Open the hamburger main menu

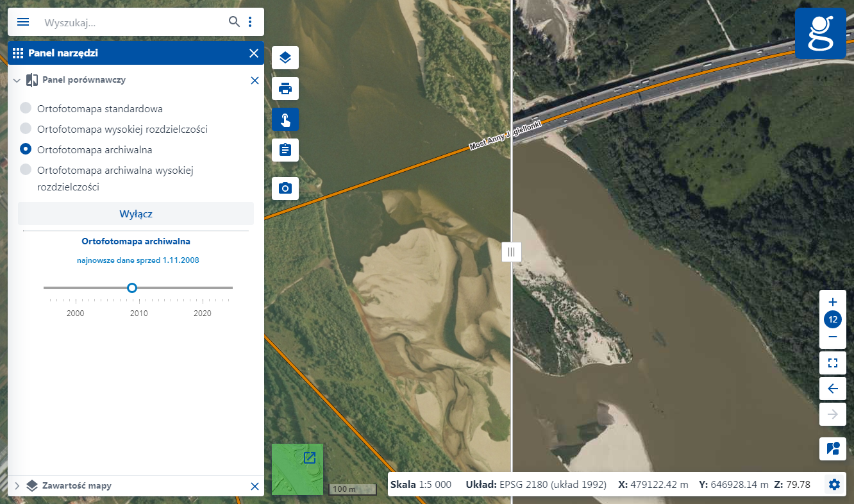point(23,22)
